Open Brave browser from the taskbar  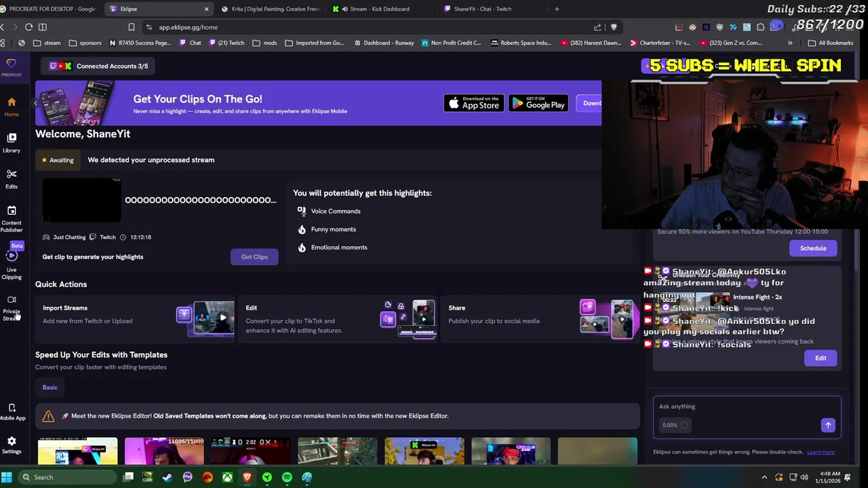click(x=247, y=477)
